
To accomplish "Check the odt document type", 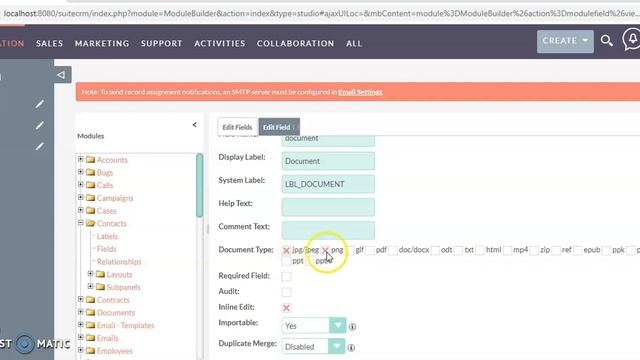I will (x=436, y=250).
